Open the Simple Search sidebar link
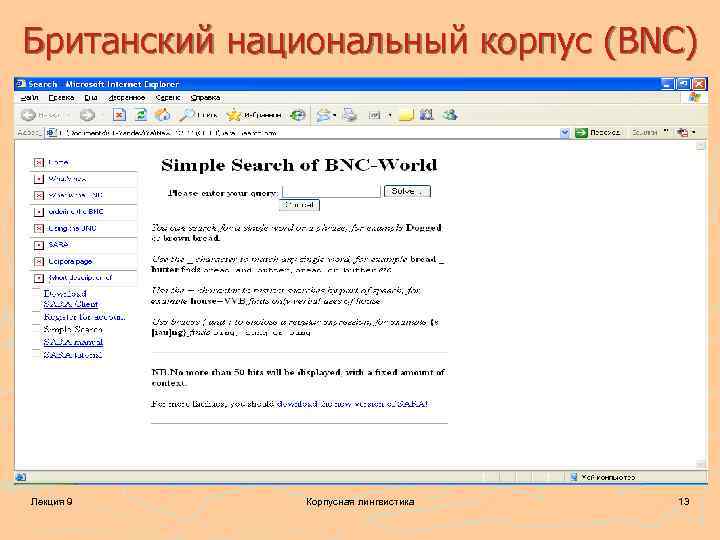This screenshot has width=720, height=540. coord(73,329)
